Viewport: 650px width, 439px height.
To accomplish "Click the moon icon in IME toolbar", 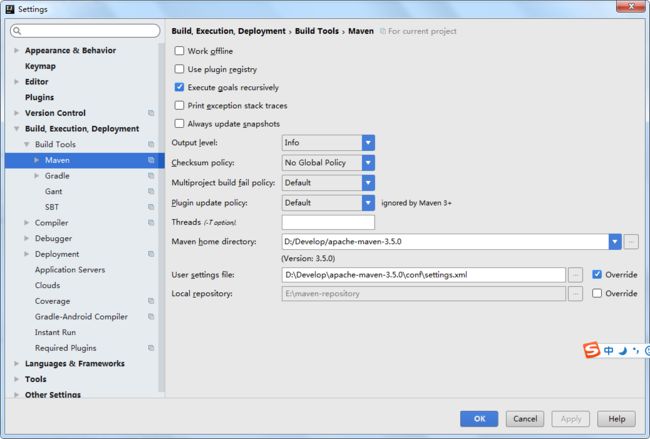I will point(623,351).
